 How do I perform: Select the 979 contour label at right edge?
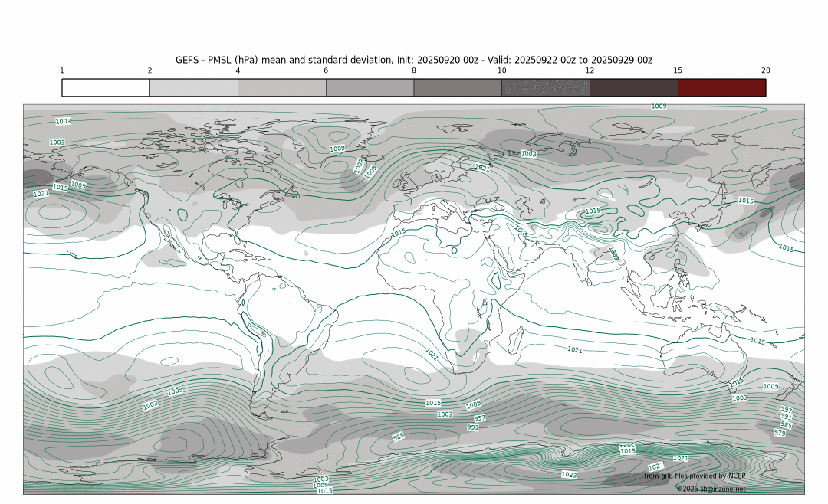[780, 433]
